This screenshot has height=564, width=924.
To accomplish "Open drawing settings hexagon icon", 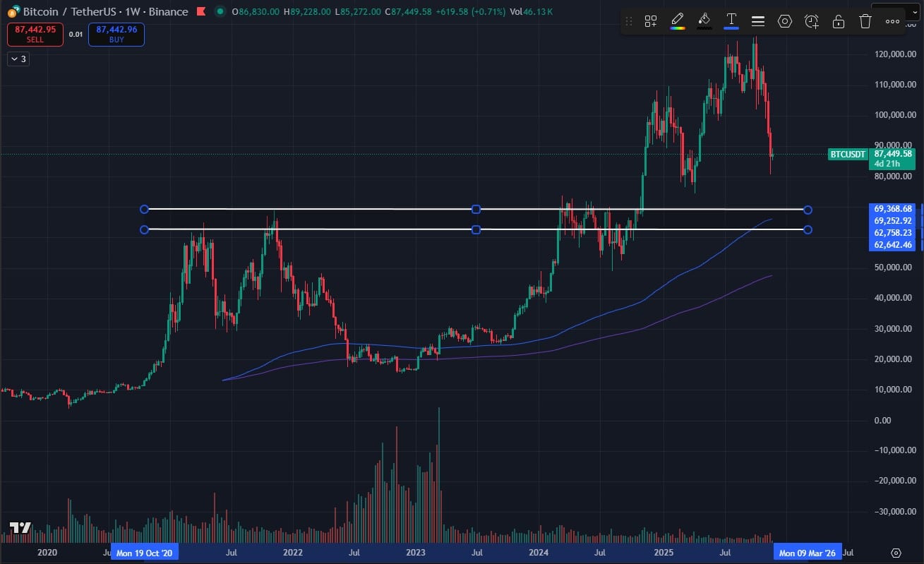I will click(785, 21).
